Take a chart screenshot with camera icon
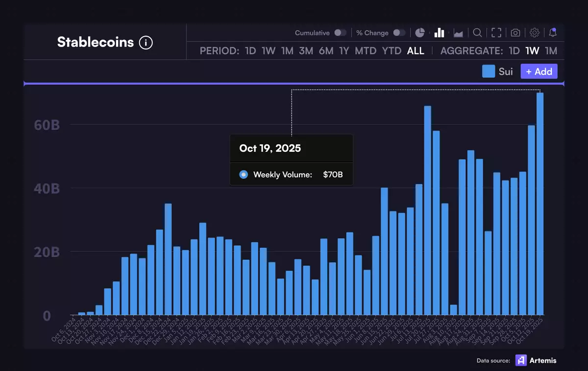Screen dimensions: 588x371 [515, 33]
